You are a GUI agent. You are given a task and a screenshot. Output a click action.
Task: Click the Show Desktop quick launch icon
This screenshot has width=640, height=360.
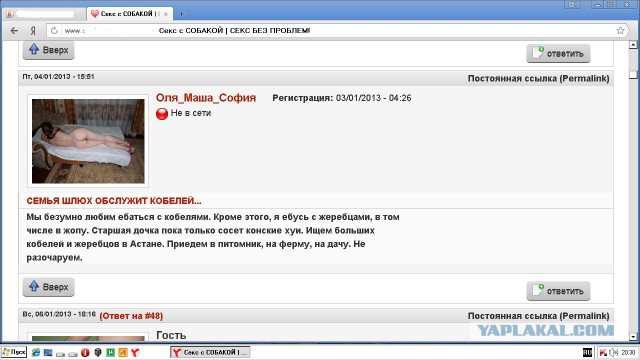48,353
